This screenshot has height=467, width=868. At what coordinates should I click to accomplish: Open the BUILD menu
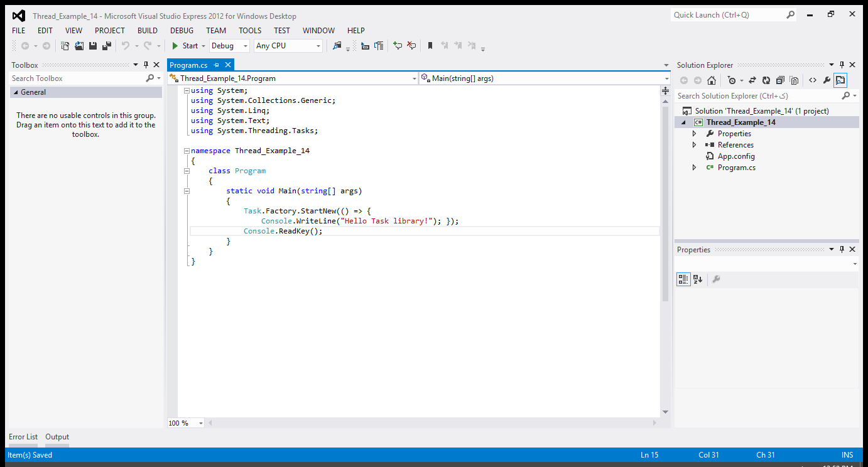[x=148, y=30]
